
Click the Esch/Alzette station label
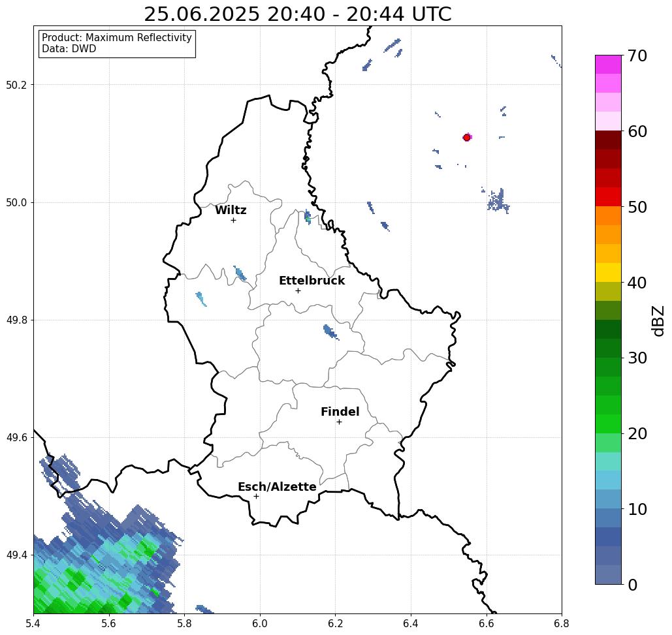(277, 487)
